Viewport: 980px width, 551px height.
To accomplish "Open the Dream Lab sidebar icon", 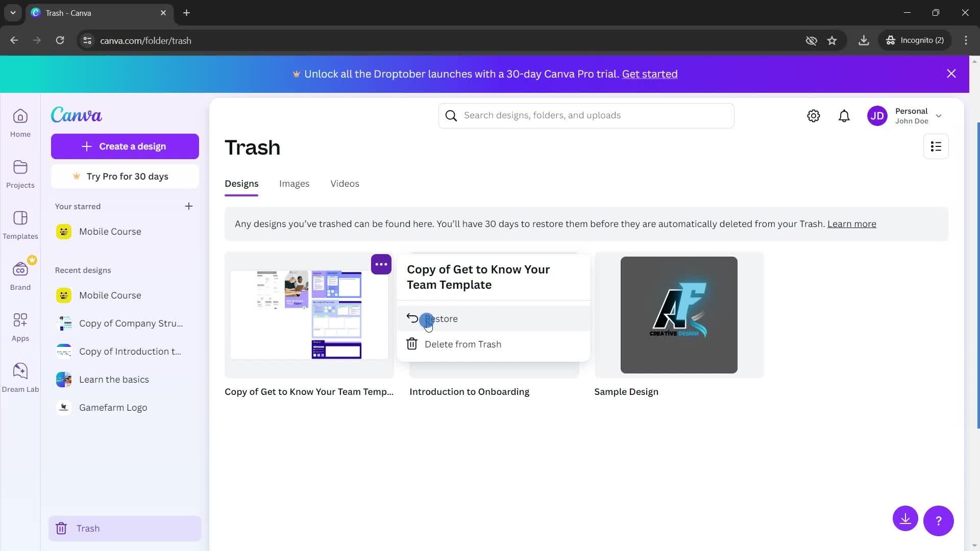I will [x=20, y=378].
